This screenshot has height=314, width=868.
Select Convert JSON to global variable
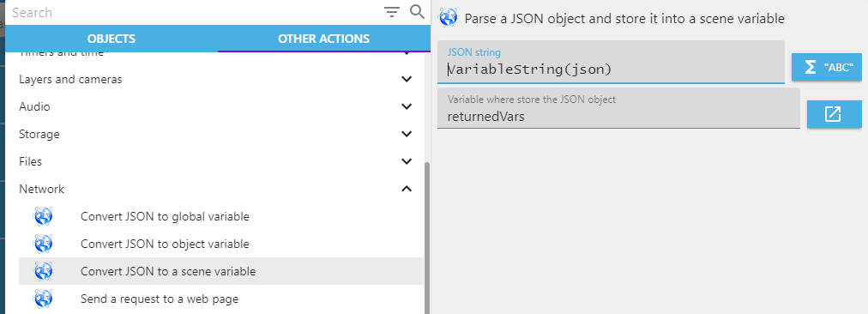coord(221,216)
